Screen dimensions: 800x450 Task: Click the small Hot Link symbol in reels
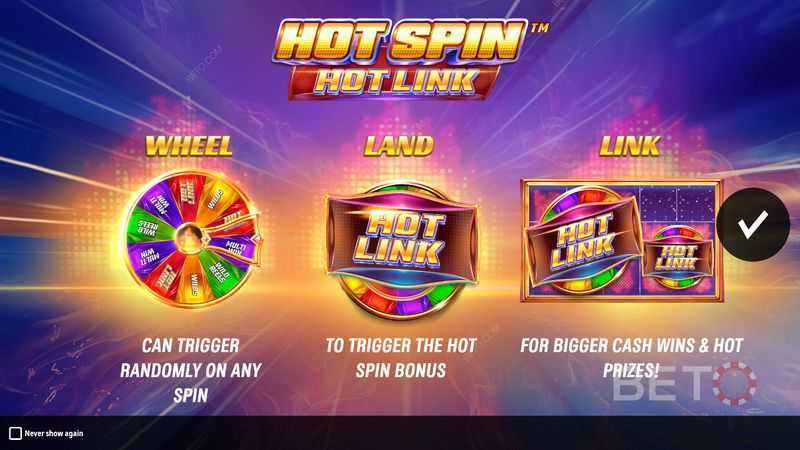[x=677, y=257]
